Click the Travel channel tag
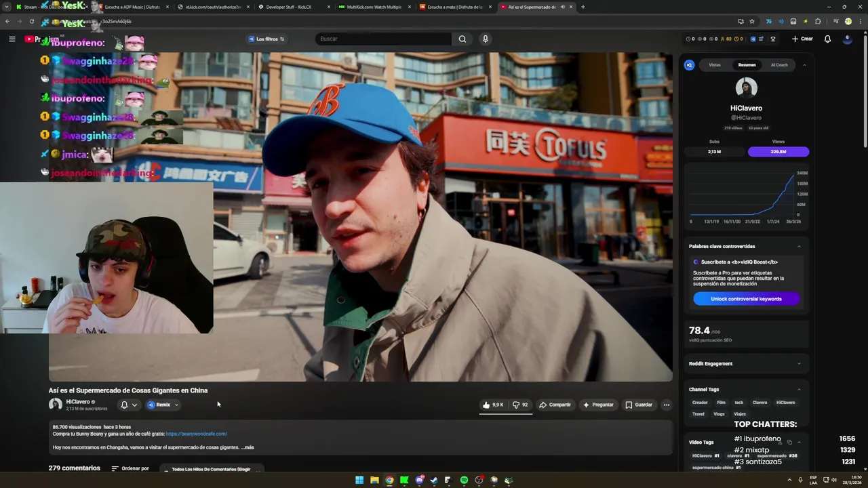Screen dimensions: 868x488 (698, 414)
